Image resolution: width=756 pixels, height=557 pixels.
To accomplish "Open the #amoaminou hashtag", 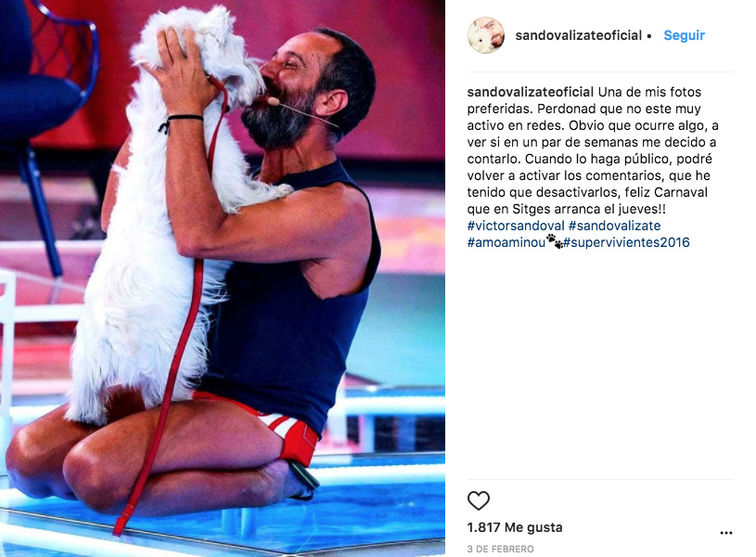I will pyautogui.click(x=506, y=242).
